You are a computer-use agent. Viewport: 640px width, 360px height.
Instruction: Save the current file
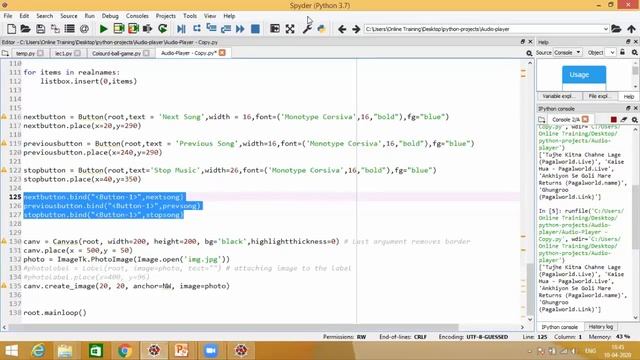40,29
